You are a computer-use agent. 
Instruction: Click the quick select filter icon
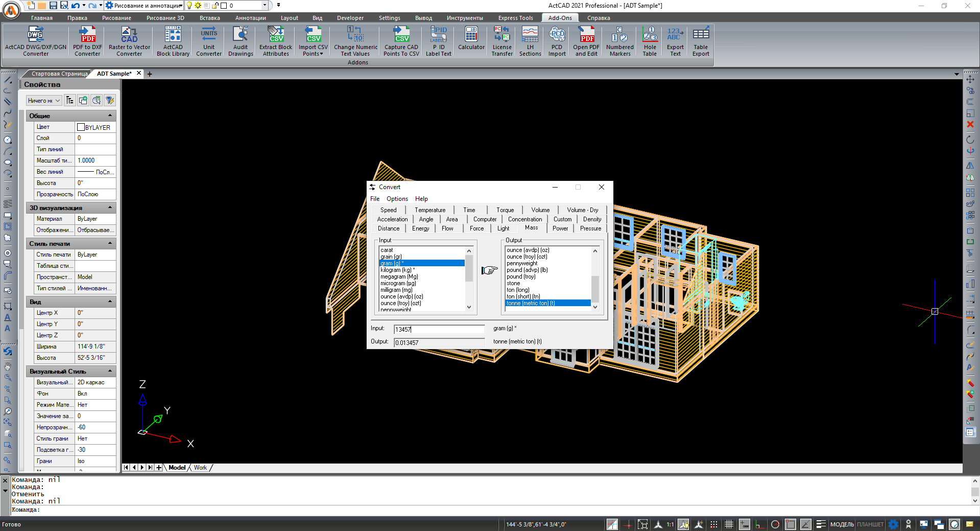[x=109, y=100]
